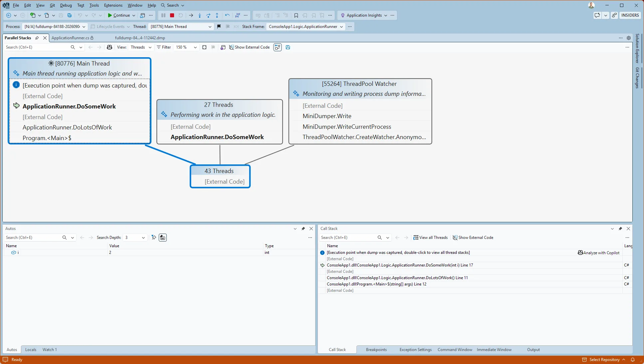
Task: Click the filter-clear icon in Autos toolbar
Action: (154, 238)
